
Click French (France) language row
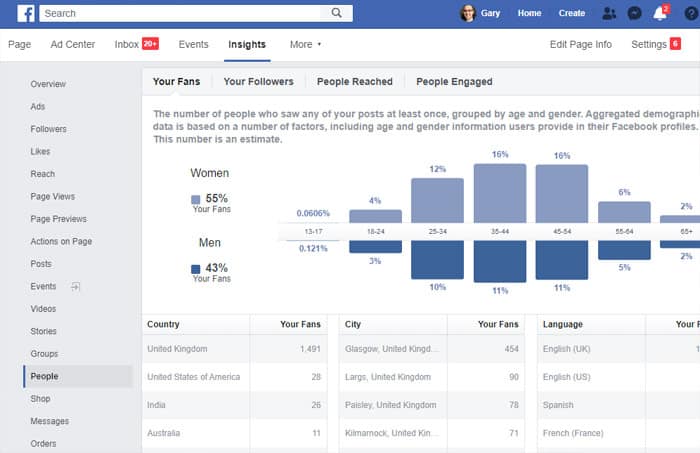pyautogui.click(x=619, y=433)
